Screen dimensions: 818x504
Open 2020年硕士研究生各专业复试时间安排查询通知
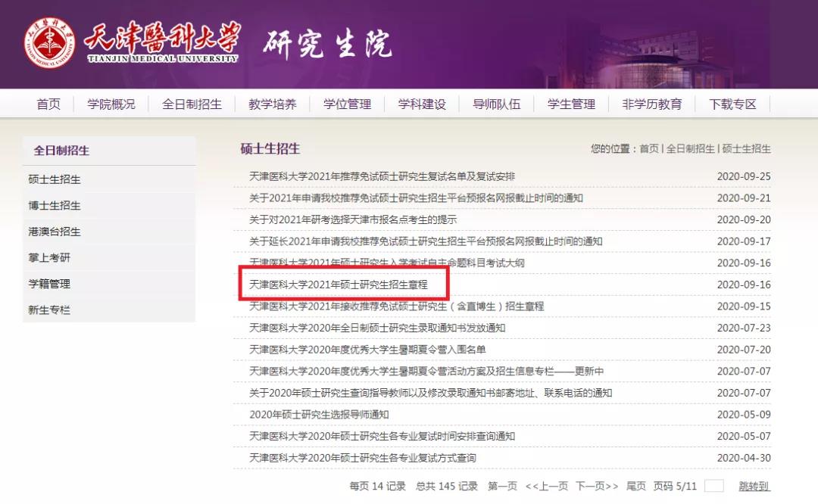[382, 436]
